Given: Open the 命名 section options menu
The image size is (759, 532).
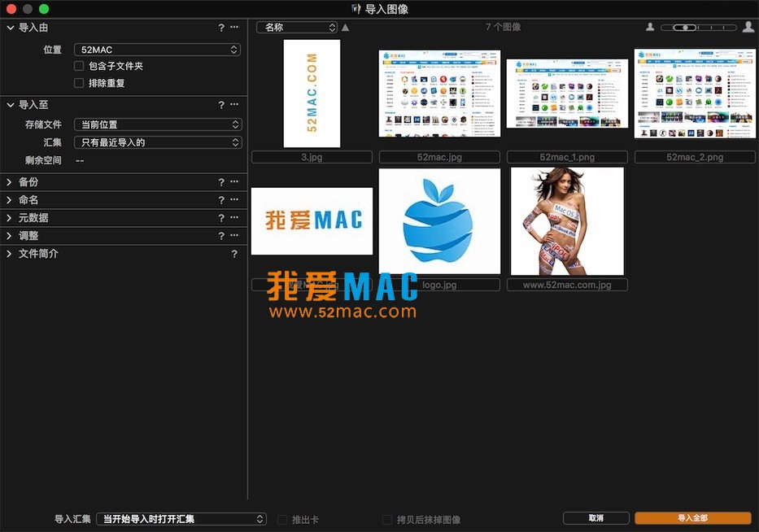Looking at the screenshot, I should [x=234, y=199].
